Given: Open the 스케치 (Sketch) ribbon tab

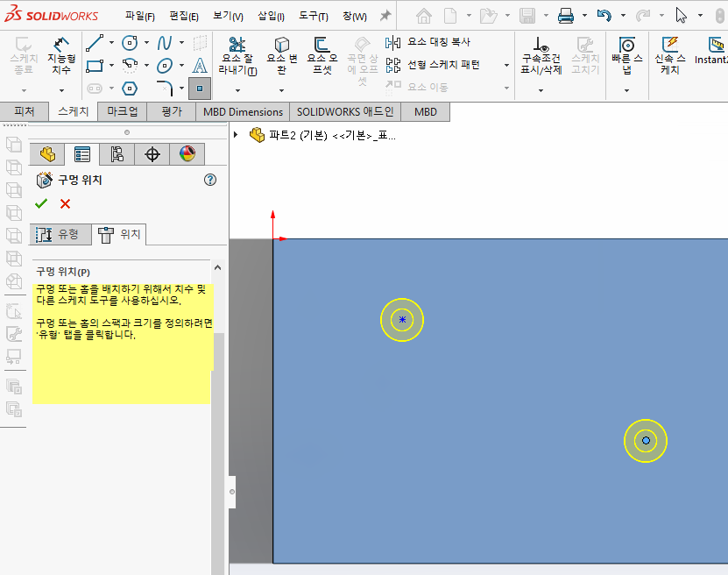Looking at the screenshot, I should 73,111.
